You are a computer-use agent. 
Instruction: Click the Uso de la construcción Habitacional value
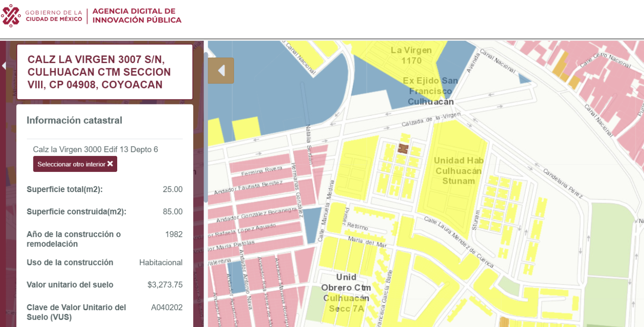click(x=161, y=263)
